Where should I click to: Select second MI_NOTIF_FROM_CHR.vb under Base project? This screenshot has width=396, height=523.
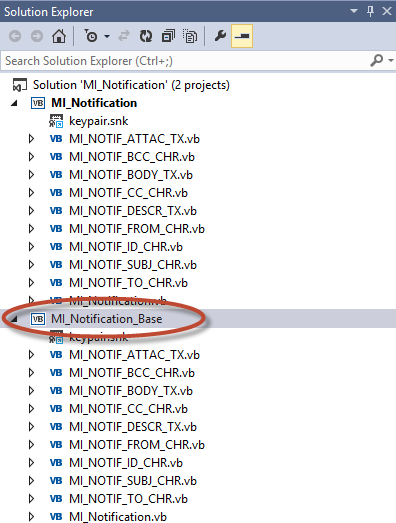point(137,445)
